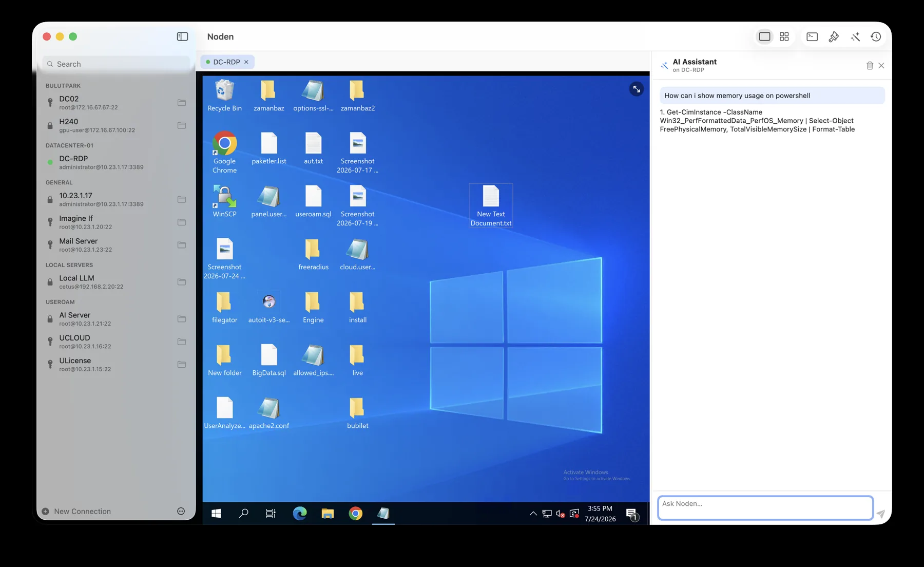Select UCLOUD connection
Image resolution: width=924 pixels, height=567 pixels.
point(116,342)
